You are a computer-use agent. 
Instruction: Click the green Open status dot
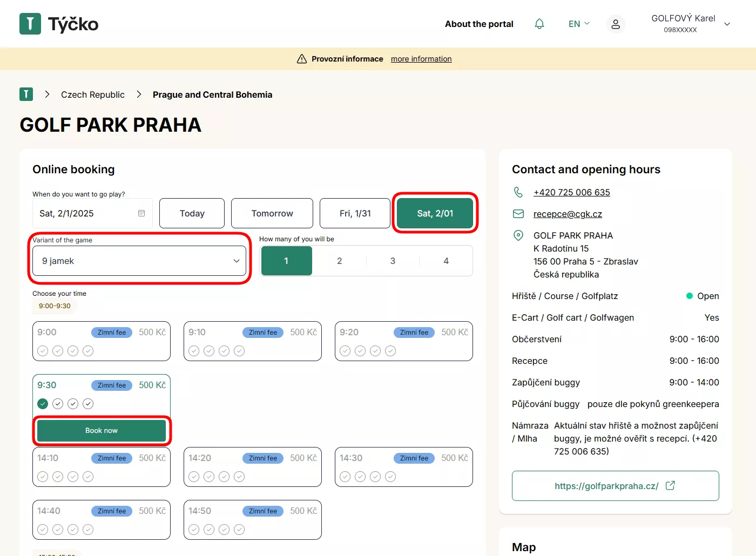tap(690, 296)
